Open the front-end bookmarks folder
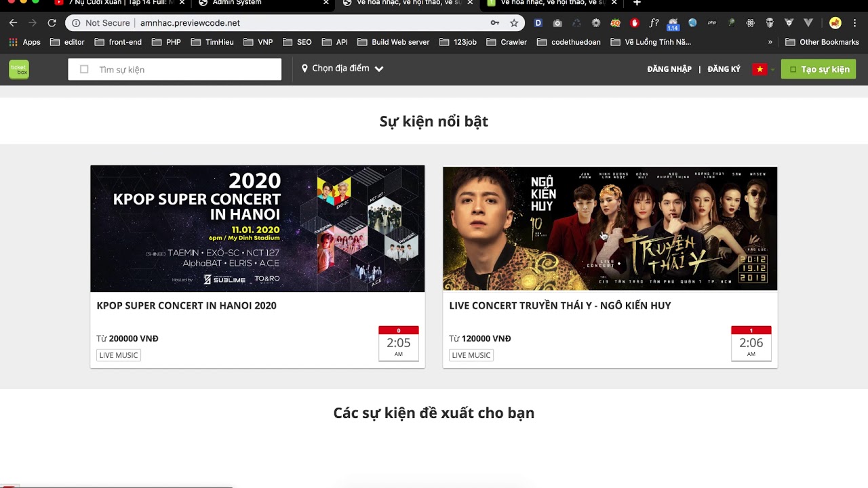868x488 pixels. pyautogui.click(x=118, y=42)
